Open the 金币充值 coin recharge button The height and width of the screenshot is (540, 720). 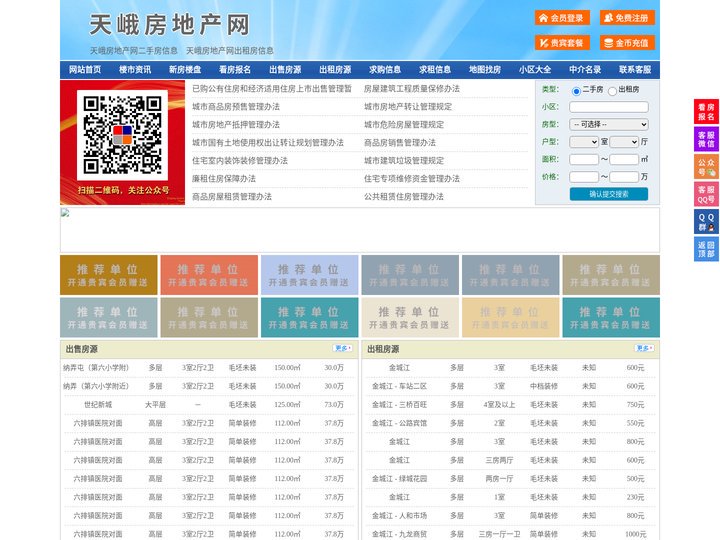click(x=627, y=43)
